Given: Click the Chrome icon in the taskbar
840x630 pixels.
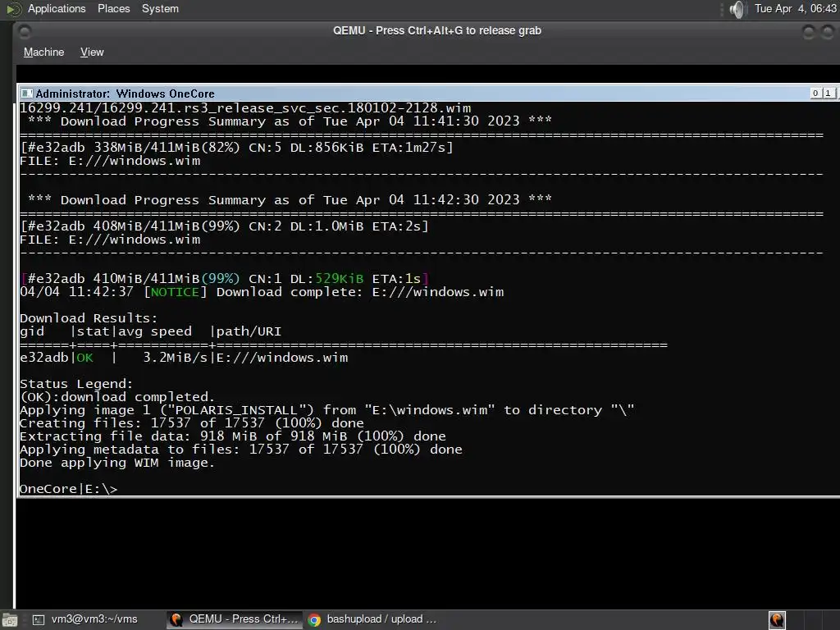Looking at the screenshot, I should [314, 620].
